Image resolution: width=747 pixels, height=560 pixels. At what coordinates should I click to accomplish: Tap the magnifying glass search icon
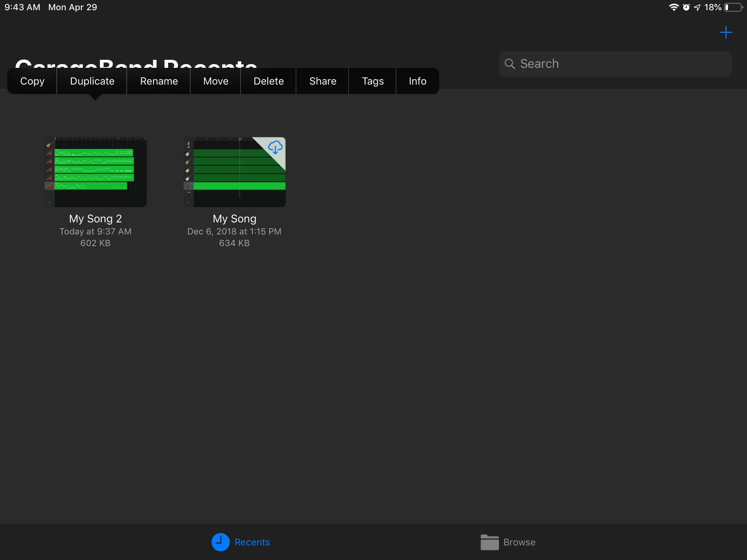(x=510, y=64)
